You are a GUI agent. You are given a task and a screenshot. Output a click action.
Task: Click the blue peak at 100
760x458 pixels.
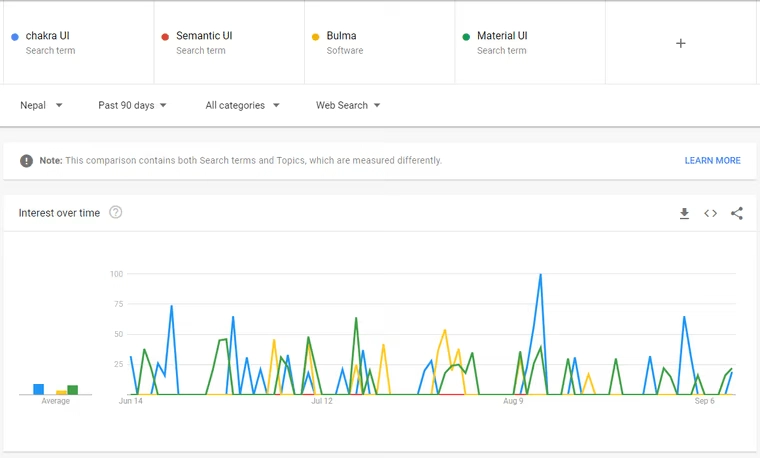click(540, 275)
